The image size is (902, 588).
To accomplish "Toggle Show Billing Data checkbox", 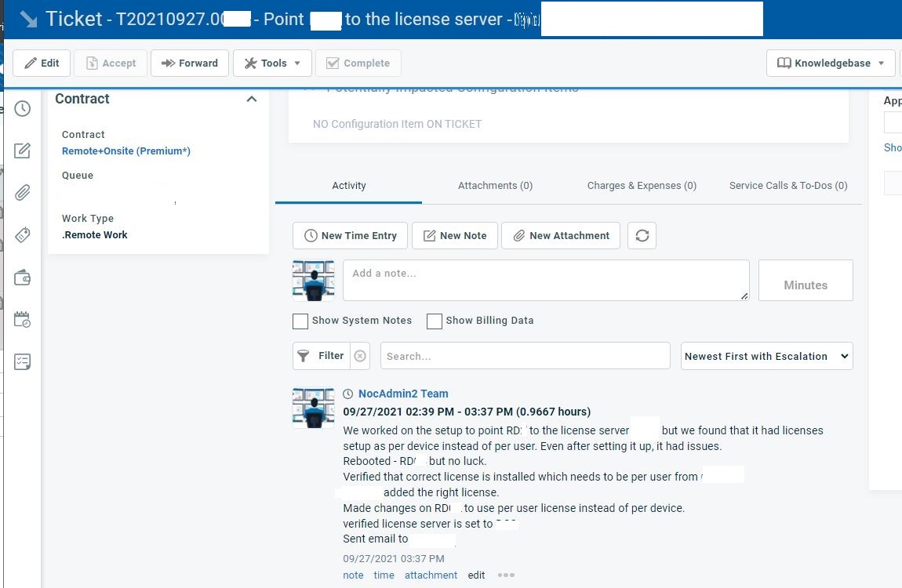I will (435, 321).
